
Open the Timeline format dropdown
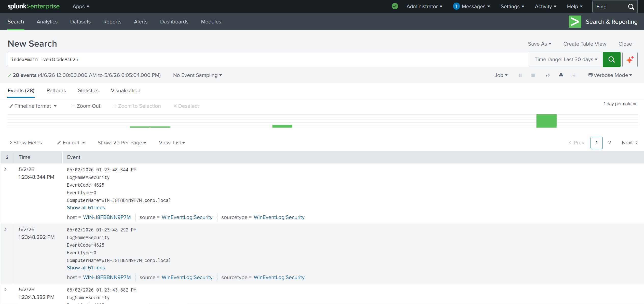(33, 106)
